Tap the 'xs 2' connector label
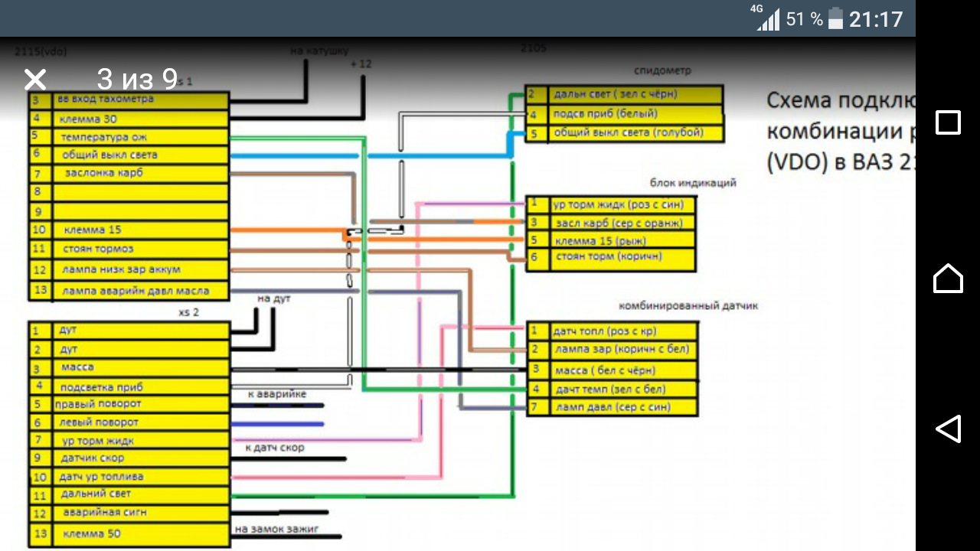 pos(188,312)
